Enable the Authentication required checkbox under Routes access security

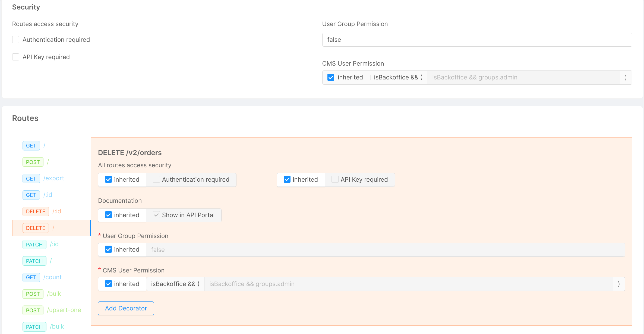[x=16, y=40]
